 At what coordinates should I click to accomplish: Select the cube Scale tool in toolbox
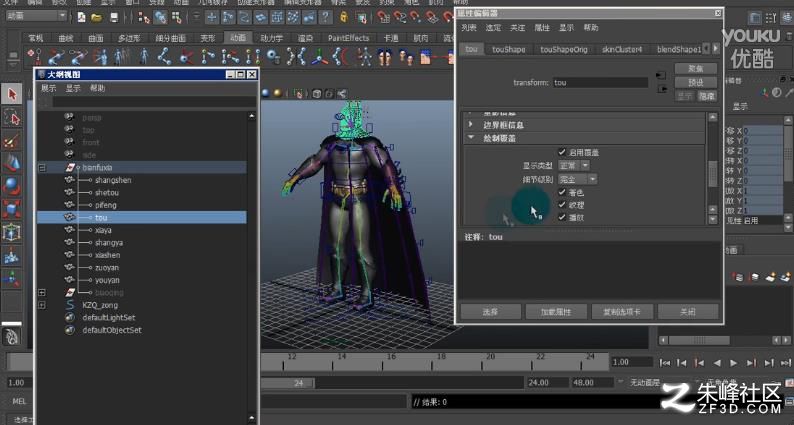coord(12,209)
